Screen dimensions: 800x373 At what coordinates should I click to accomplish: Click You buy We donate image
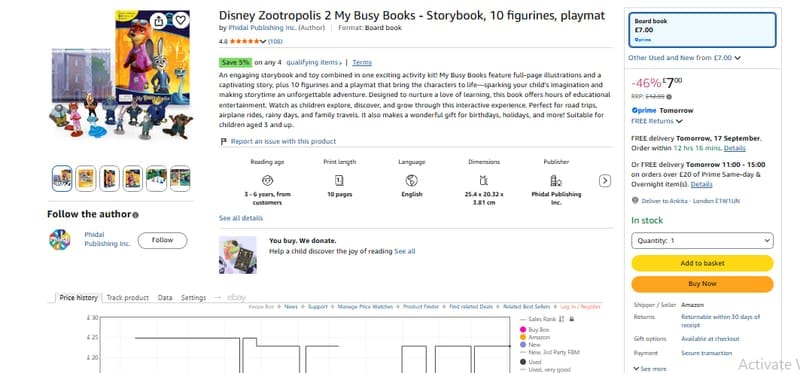pos(238,255)
